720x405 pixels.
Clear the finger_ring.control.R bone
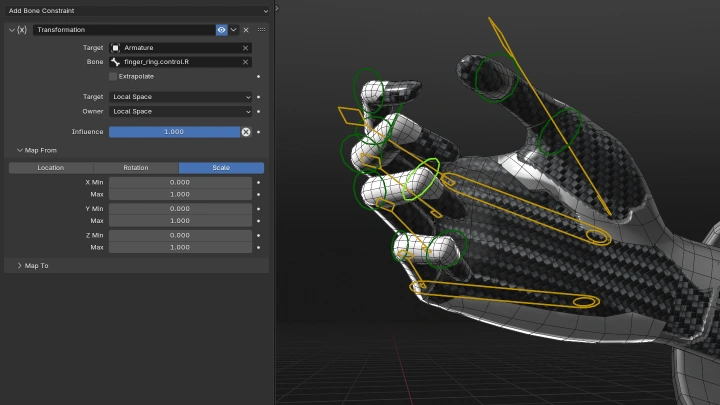click(x=245, y=62)
